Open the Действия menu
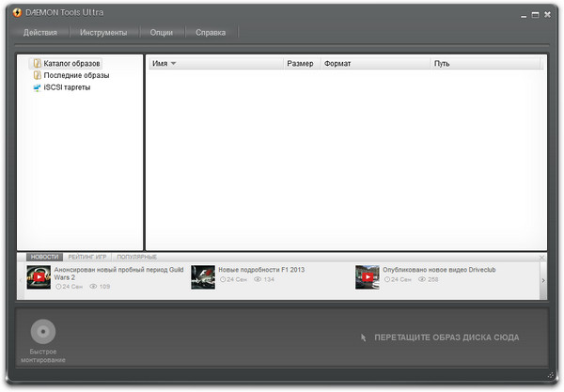This screenshot has height=392, width=564. 40,32
